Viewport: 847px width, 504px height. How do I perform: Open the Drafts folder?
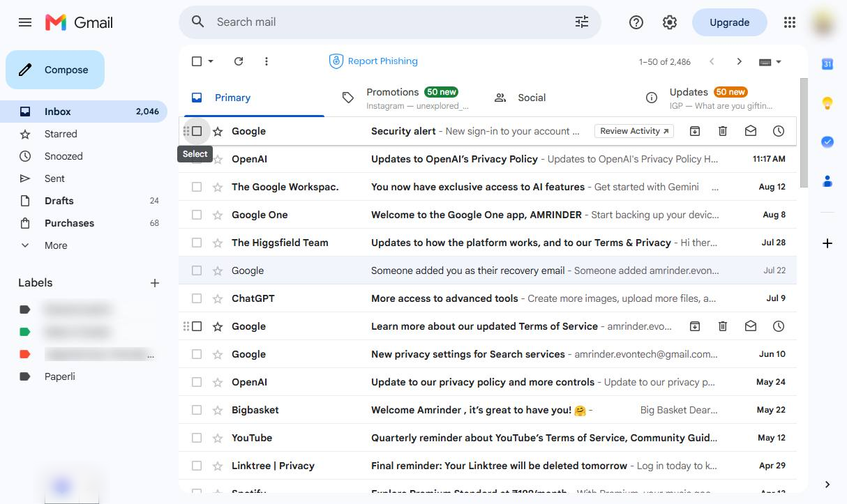(x=84, y=201)
